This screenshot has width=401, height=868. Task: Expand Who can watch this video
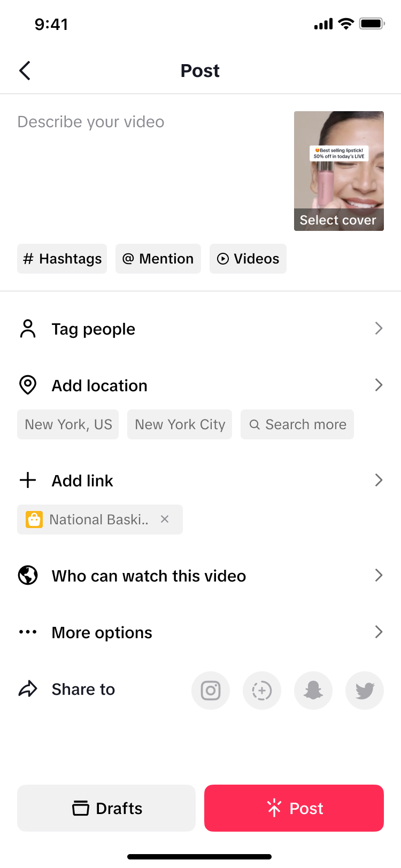(x=379, y=575)
